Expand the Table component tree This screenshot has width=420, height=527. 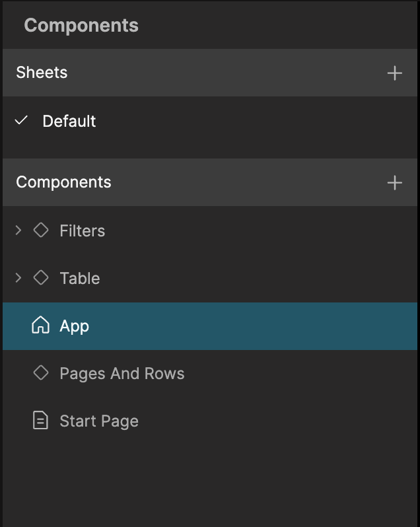pyautogui.click(x=18, y=278)
